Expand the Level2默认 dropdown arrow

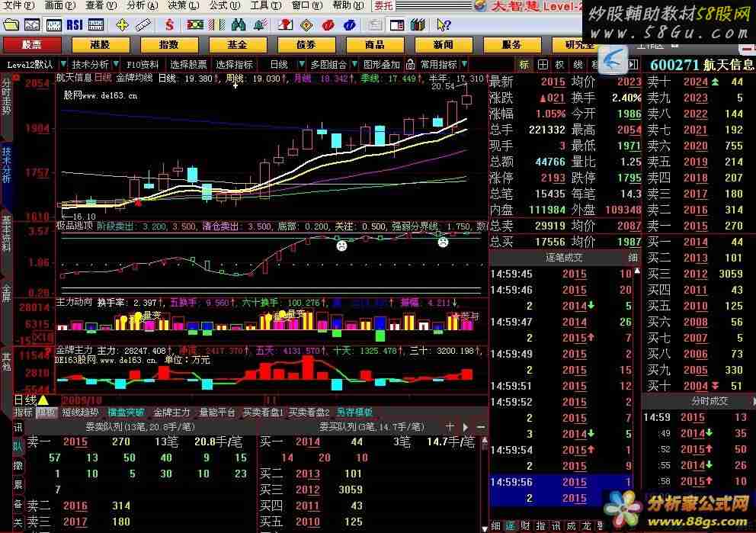click(63, 64)
